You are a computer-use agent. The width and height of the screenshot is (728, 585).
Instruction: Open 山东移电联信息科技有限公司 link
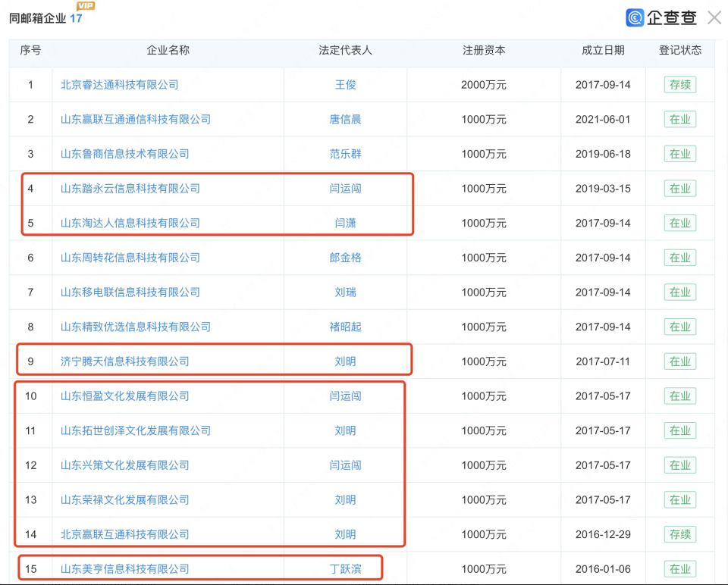[x=130, y=292]
